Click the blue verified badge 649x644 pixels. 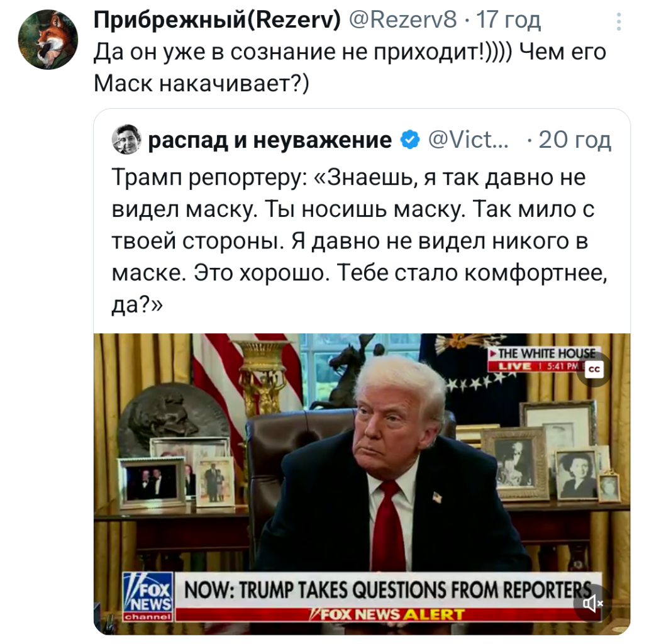pos(410,140)
